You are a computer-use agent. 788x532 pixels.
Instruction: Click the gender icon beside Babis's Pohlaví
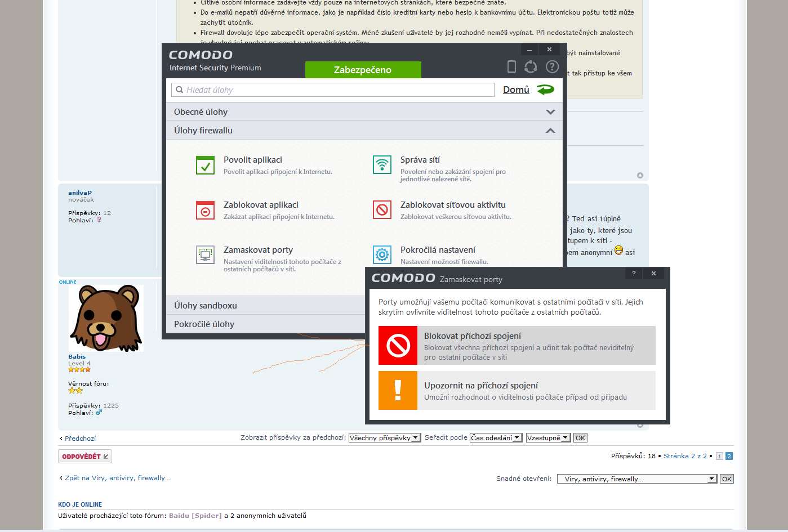pyautogui.click(x=99, y=413)
